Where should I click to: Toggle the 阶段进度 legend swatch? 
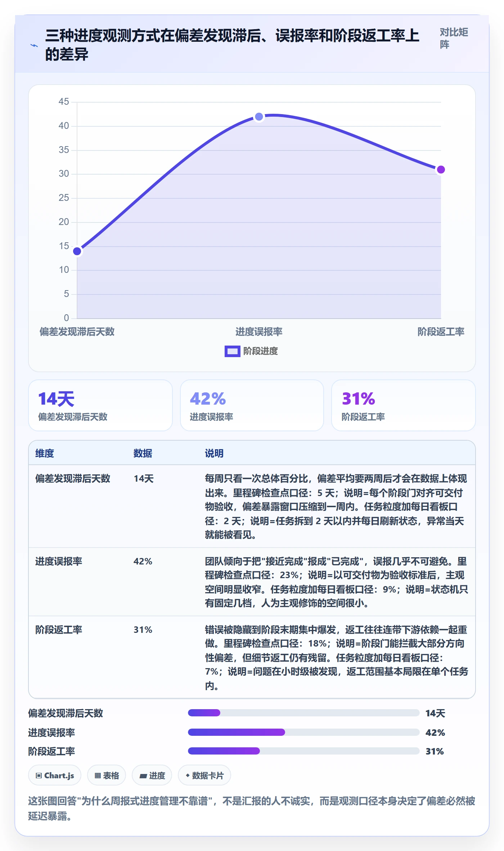click(x=232, y=351)
